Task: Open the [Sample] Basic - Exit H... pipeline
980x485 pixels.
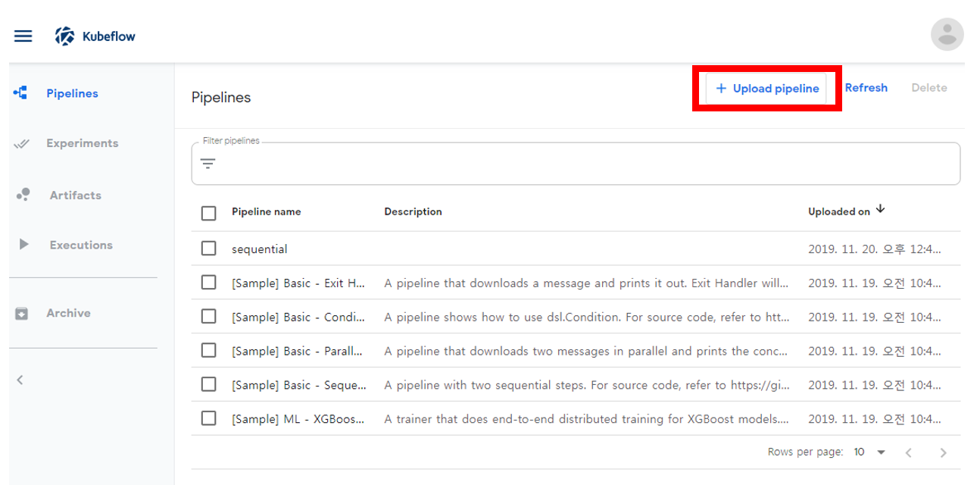Action: (298, 283)
